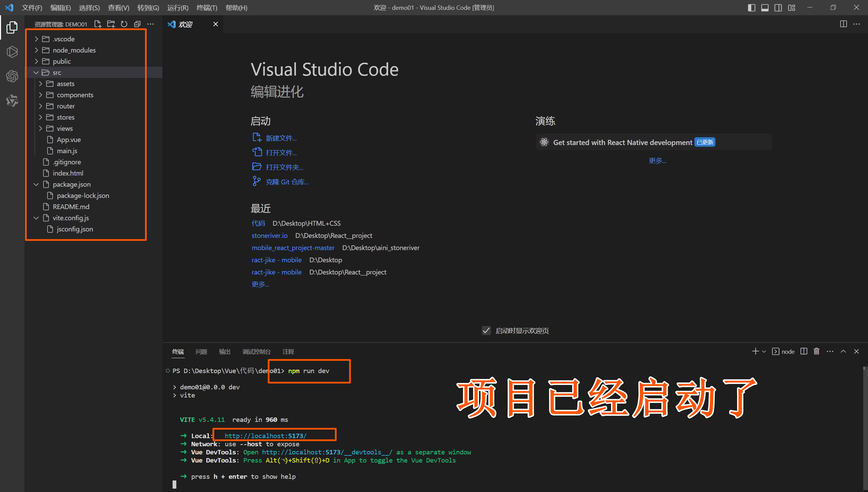
Task: Open the 文件(F) menu
Action: [x=32, y=7]
